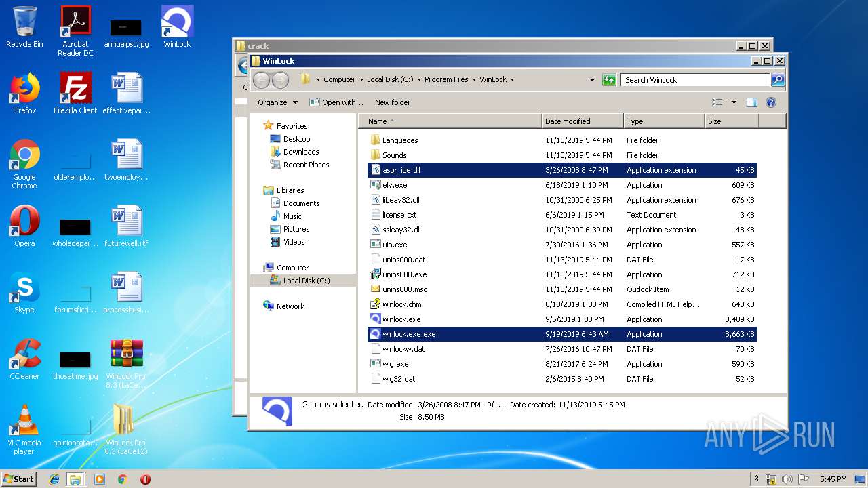The width and height of the screenshot is (868, 488).
Task: Open CCleaner desktop shortcut
Action: pos(24,359)
